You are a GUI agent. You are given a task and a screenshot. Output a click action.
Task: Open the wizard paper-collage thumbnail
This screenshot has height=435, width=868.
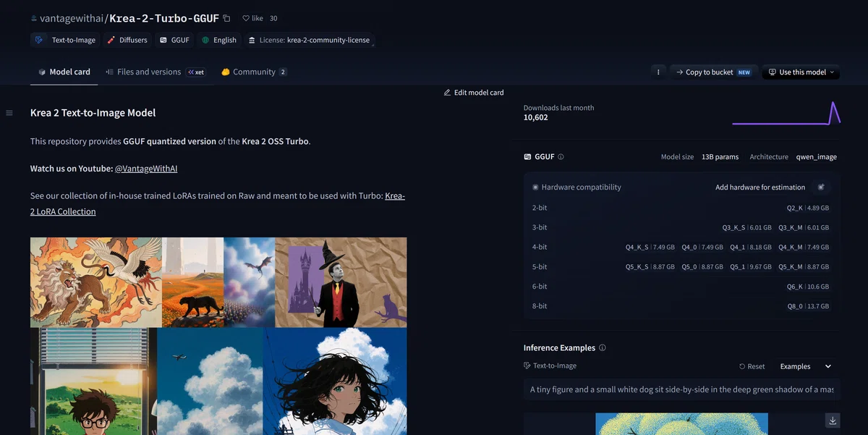[x=341, y=282]
